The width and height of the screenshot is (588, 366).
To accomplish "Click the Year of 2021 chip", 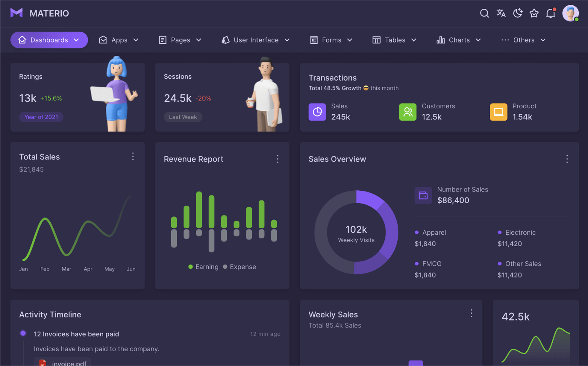I will tap(41, 117).
